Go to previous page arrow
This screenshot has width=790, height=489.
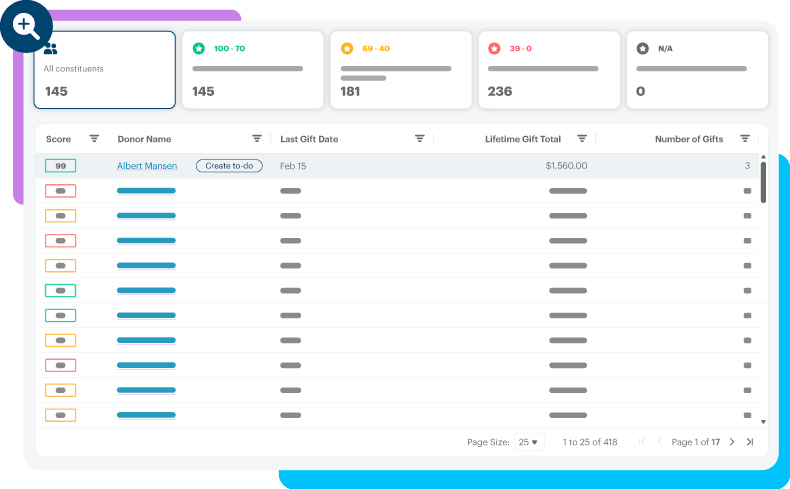pyautogui.click(x=660, y=442)
